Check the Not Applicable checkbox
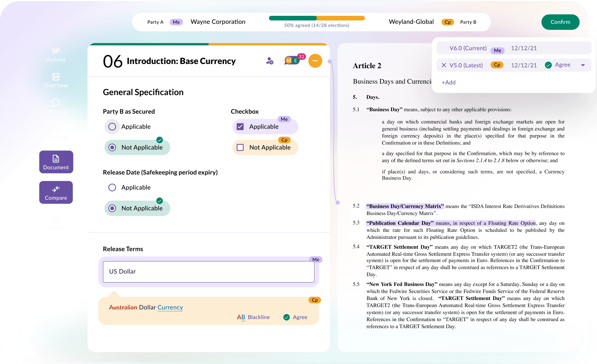The height and width of the screenshot is (364, 597). [x=240, y=148]
